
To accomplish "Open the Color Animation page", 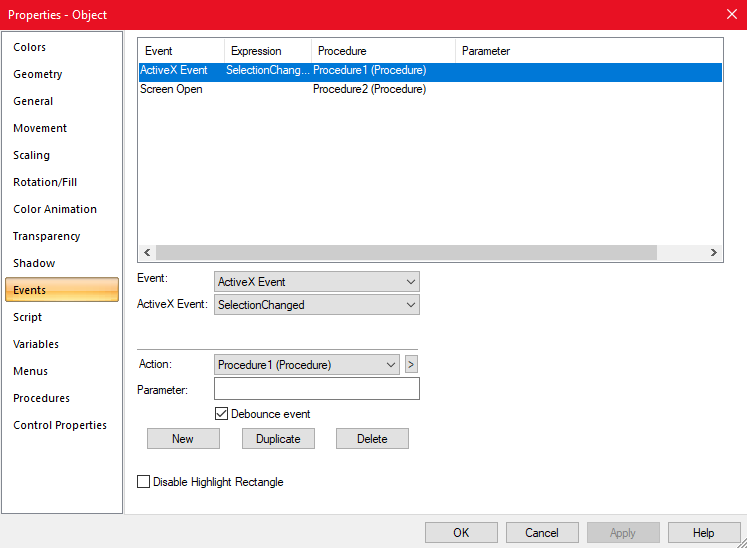I will click(x=55, y=209).
